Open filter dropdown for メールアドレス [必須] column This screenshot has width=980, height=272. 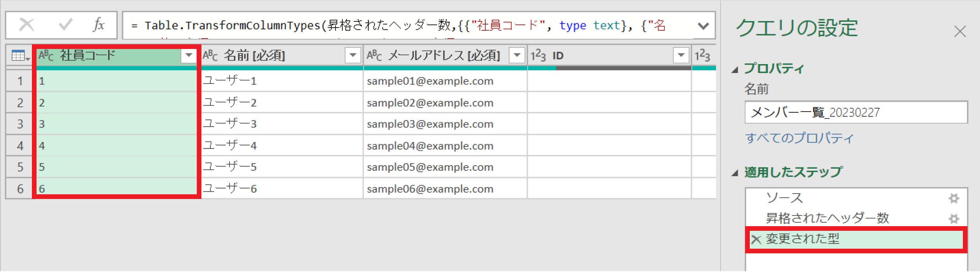tap(517, 56)
